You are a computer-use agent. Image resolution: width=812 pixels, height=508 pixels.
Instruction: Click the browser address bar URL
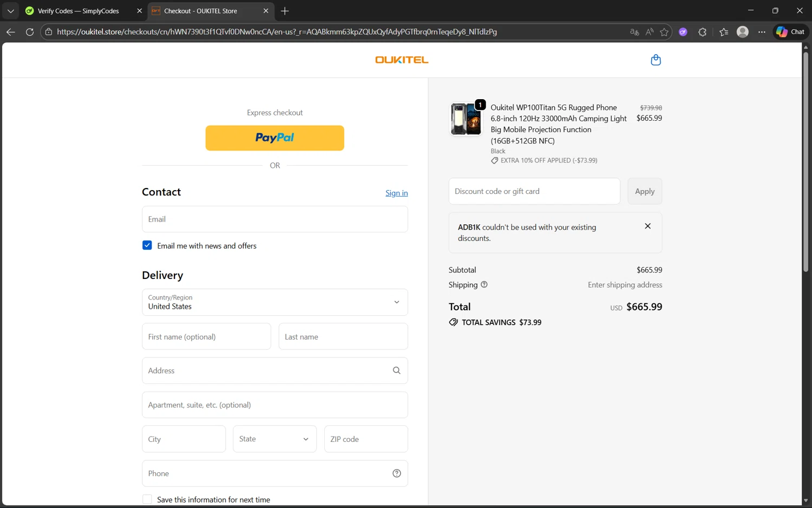pos(277,32)
